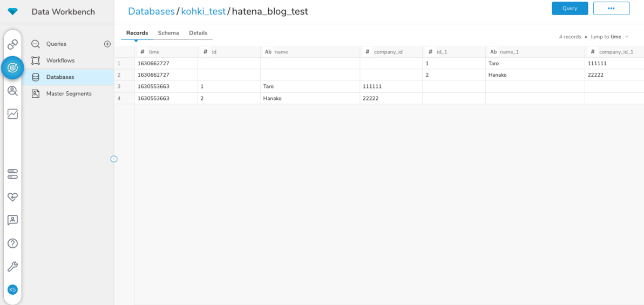Open the wrench admin settings icon
The width and height of the screenshot is (644, 305).
pos(12,267)
